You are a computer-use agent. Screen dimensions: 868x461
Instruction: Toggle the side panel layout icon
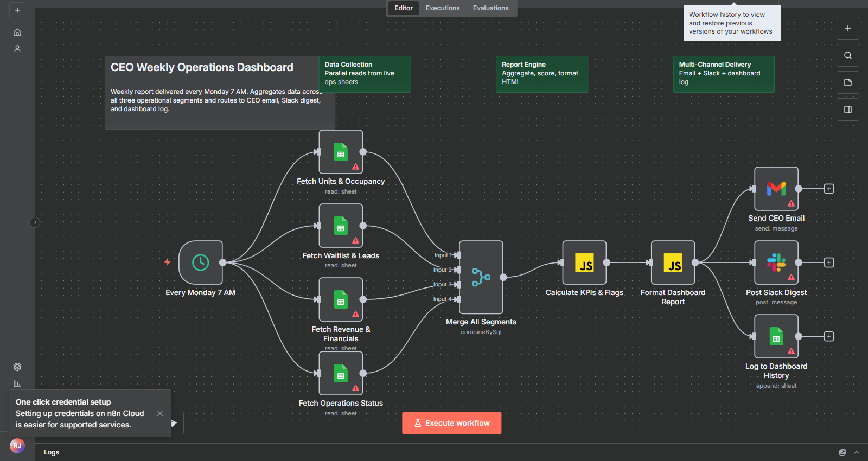[x=848, y=110]
